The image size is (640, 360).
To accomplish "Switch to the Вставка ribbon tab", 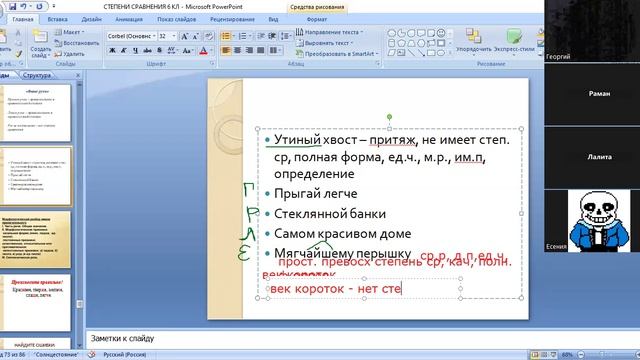I will click(58, 19).
